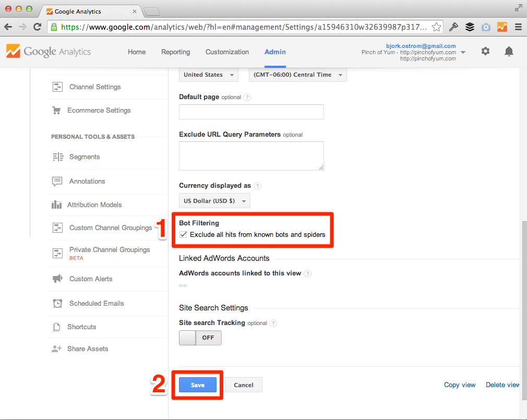Click the Attribution Models bar-chart icon
Viewport: 527px width, 420px height.
point(56,205)
